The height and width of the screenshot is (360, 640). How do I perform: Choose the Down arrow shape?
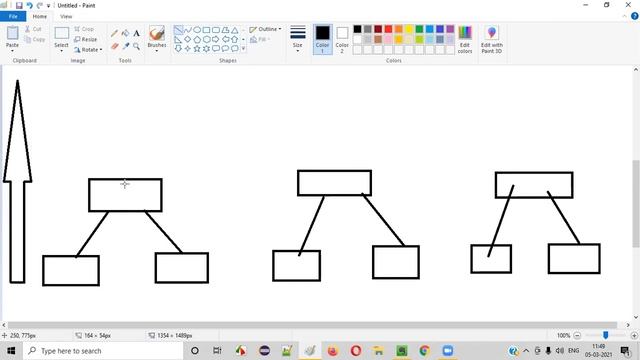[x=178, y=49]
